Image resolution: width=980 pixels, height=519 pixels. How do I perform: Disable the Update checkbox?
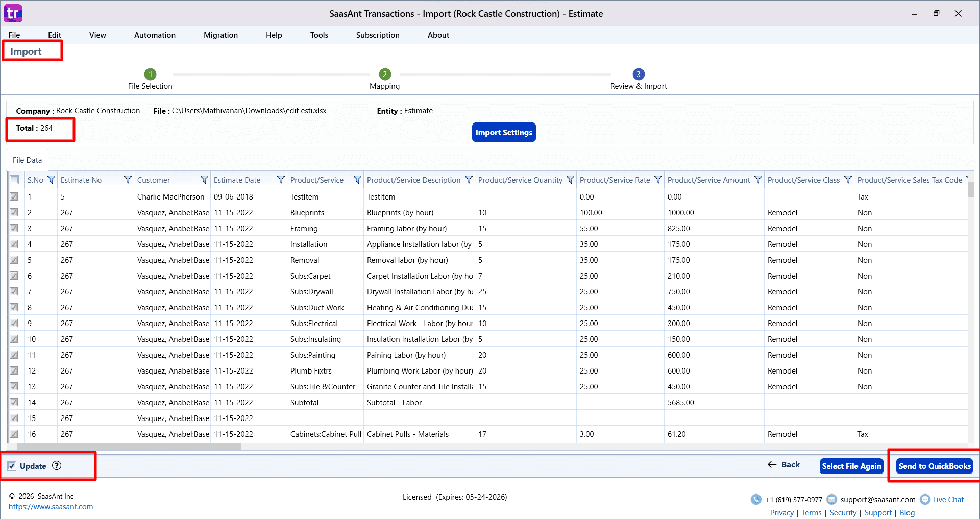pos(12,466)
